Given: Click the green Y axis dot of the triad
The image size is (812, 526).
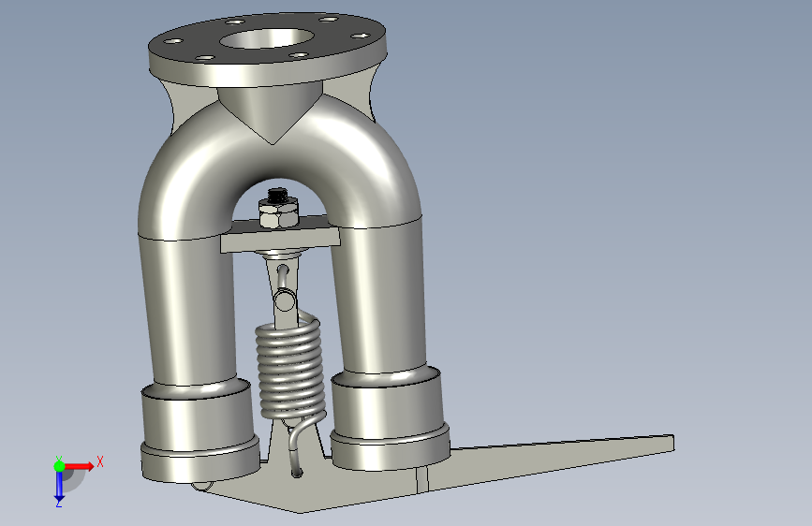Looking at the screenshot, I should (59, 466).
